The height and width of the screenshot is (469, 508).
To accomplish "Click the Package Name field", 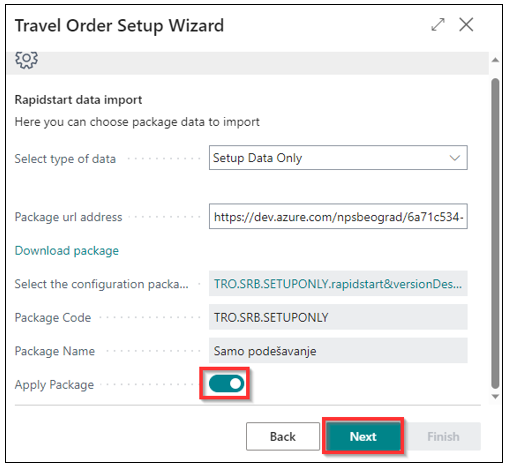I will pos(338,351).
